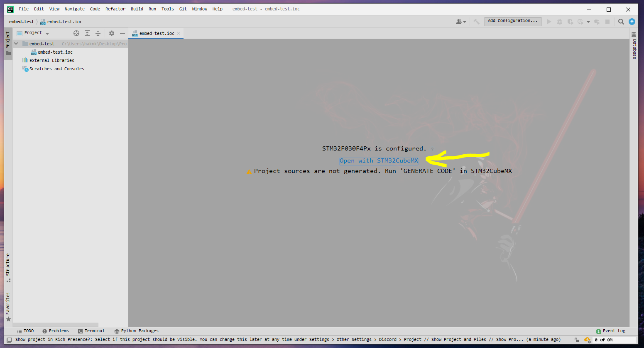The image size is (644, 348).
Task: Click the Debug bug icon
Action: [x=560, y=22]
